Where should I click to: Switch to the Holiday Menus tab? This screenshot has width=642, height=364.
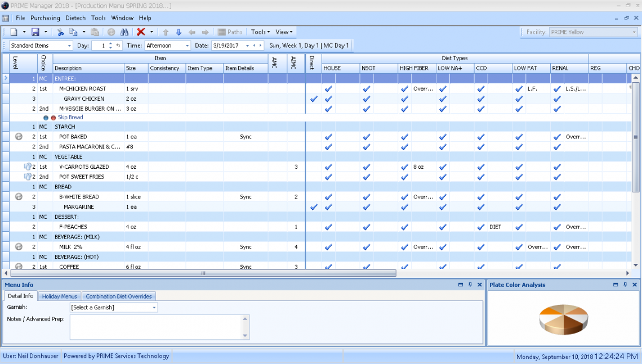[x=59, y=295]
